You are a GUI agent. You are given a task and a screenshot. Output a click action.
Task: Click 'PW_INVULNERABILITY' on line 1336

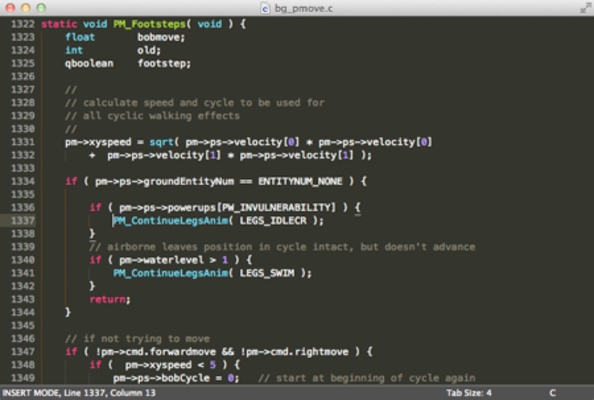(278, 208)
